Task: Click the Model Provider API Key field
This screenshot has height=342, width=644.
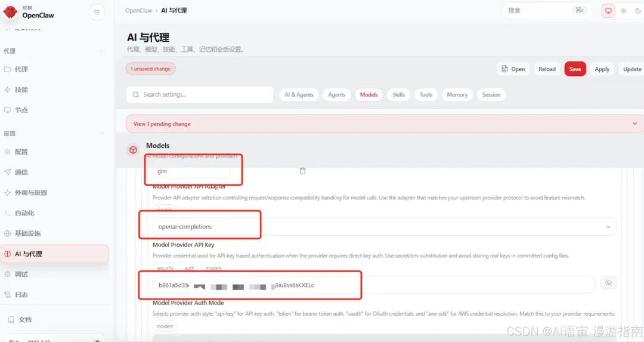Action: tap(374, 285)
